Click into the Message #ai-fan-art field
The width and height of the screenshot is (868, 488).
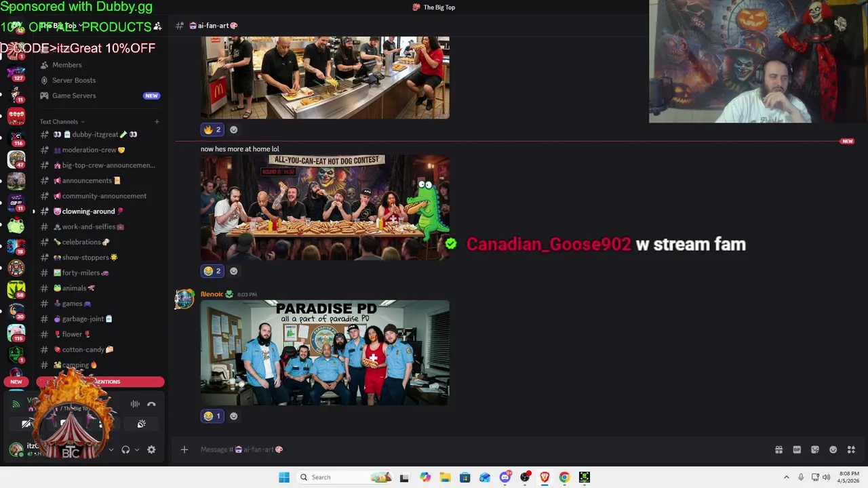pyautogui.click(x=475, y=449)
